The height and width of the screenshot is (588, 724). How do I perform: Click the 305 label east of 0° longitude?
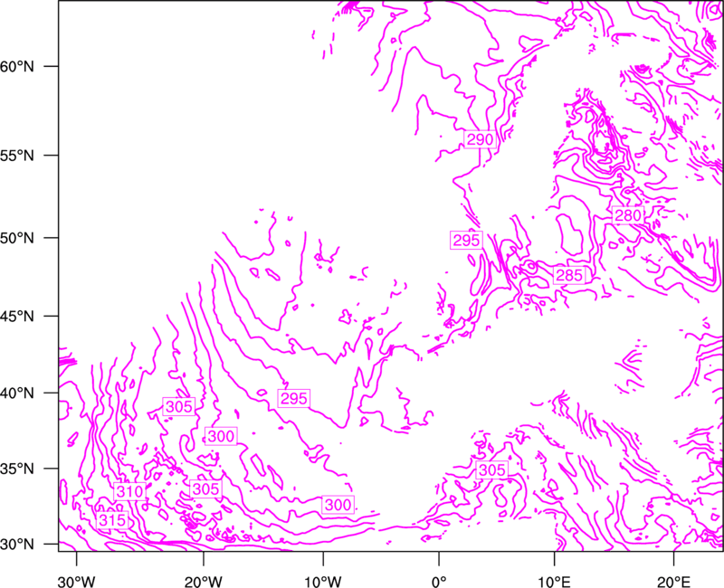pyautogui.click(x=492, y=469)
